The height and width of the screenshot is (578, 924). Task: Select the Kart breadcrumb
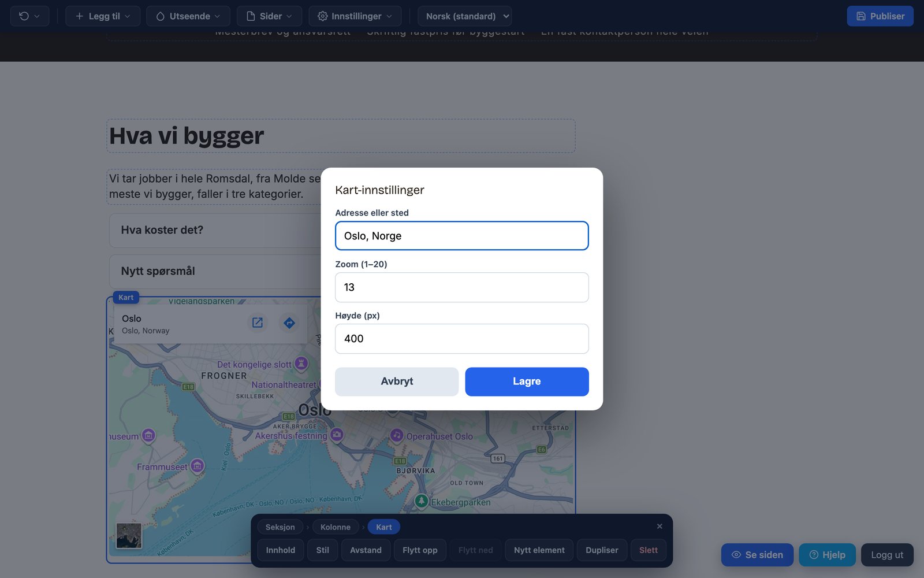[x=384, y=527]
